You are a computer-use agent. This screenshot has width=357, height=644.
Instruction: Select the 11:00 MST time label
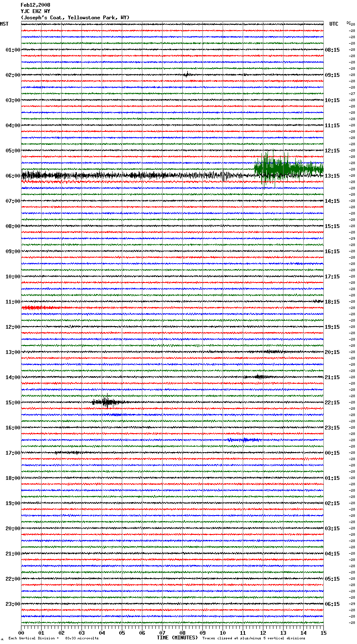[x=13, y=302]
